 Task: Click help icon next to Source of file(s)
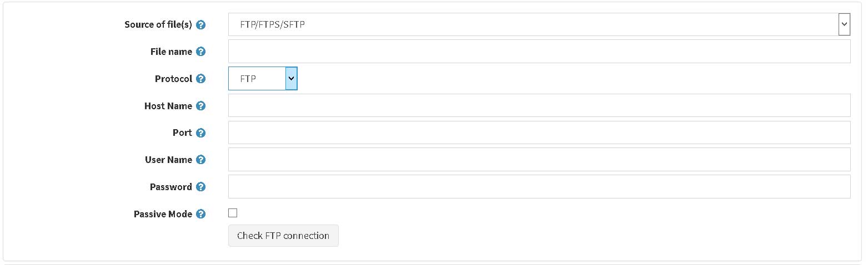[201, 25]
